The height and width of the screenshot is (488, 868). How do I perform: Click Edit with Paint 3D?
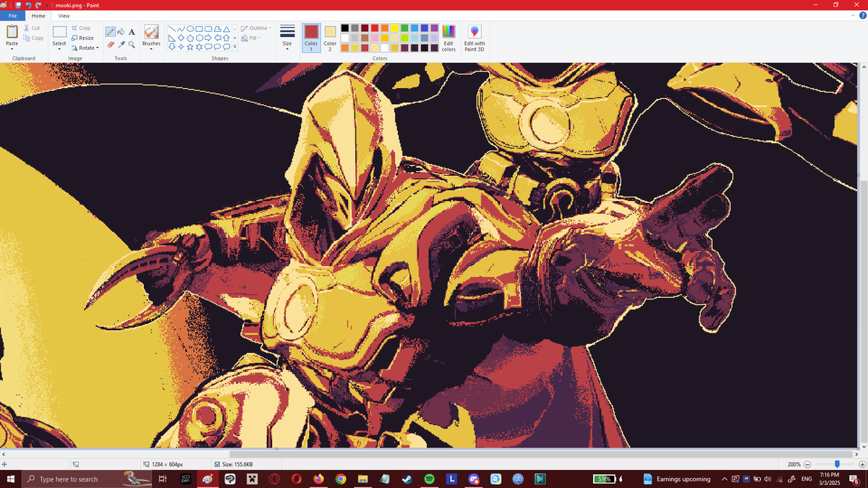point(475,38)
